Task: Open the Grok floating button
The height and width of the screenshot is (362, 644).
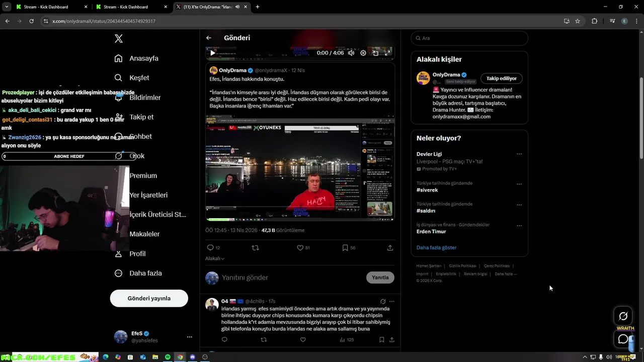Action: 623,316
